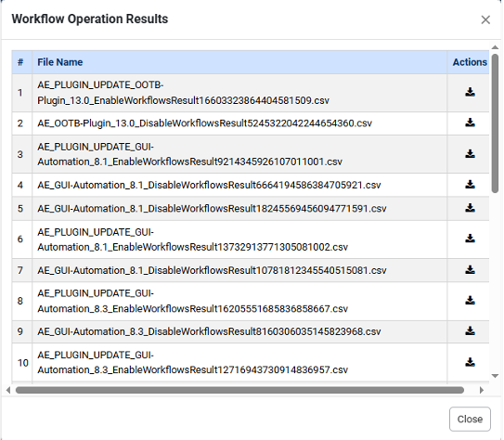Select file name ending 1373291377130508​1002.csv
This screenshot has height=440, width=504.
click(192, 239)
